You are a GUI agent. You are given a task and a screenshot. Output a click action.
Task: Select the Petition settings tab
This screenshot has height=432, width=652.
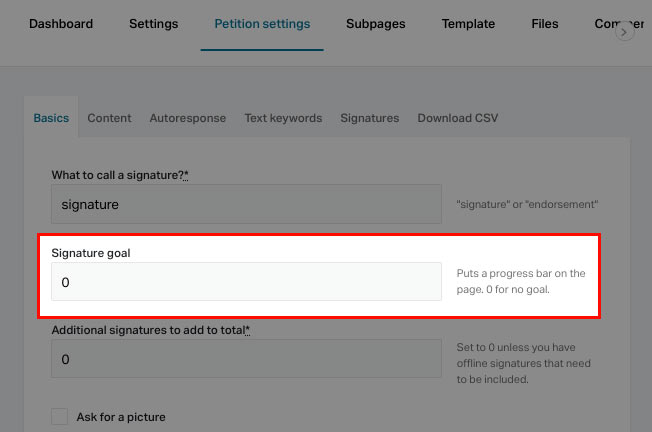(262, 24)
